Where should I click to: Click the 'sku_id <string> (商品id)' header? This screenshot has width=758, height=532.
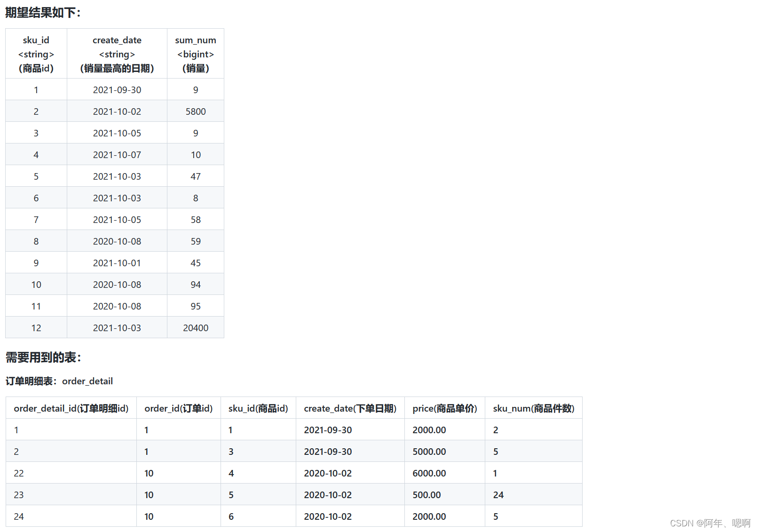coord(36,54)
